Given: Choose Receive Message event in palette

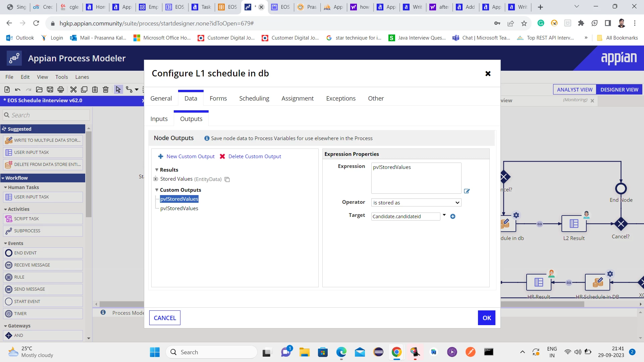Looking at the screenshot, I should click(x=43, y=265).
